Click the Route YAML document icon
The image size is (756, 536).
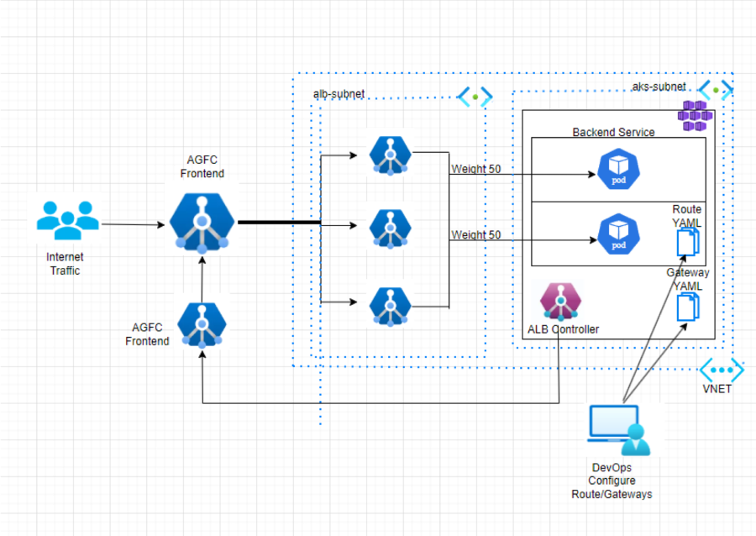[x=687, y=243]
